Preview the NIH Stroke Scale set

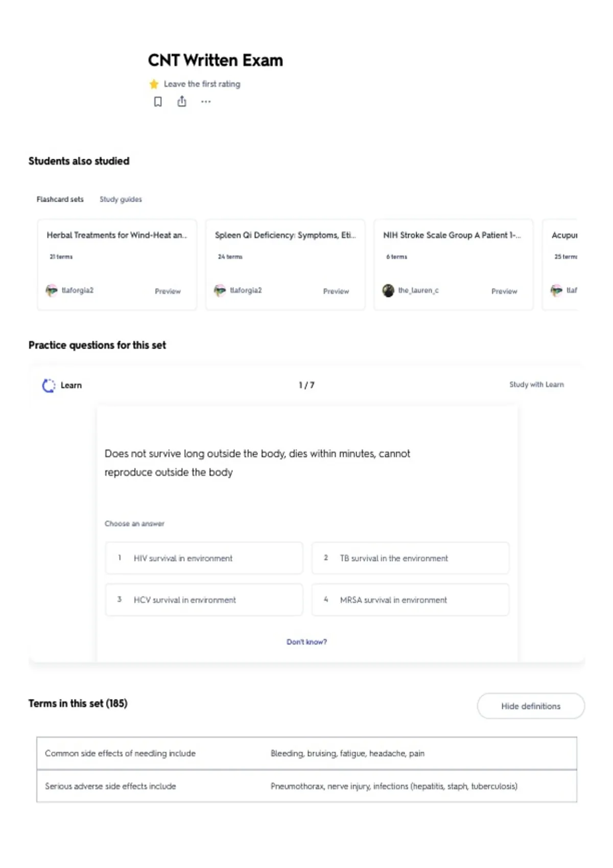point(504,291)
